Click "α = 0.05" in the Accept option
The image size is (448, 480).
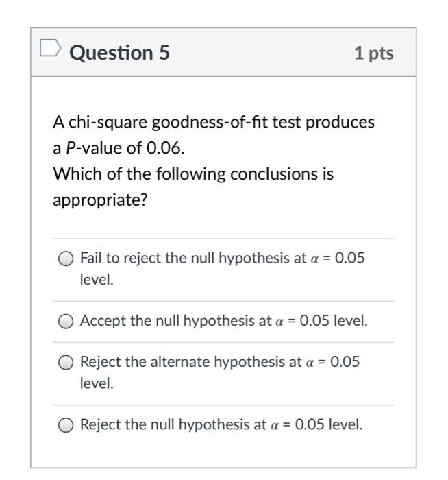click(x=303, y=320)
